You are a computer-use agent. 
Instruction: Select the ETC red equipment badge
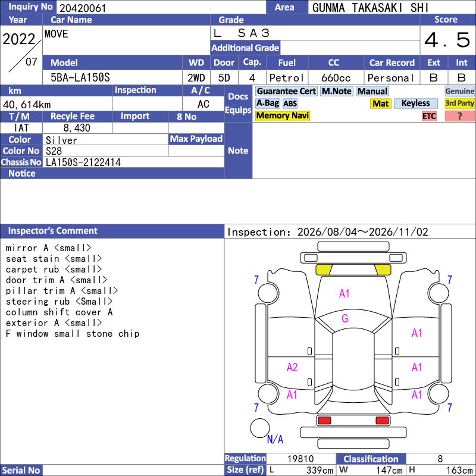coord(429,116)
